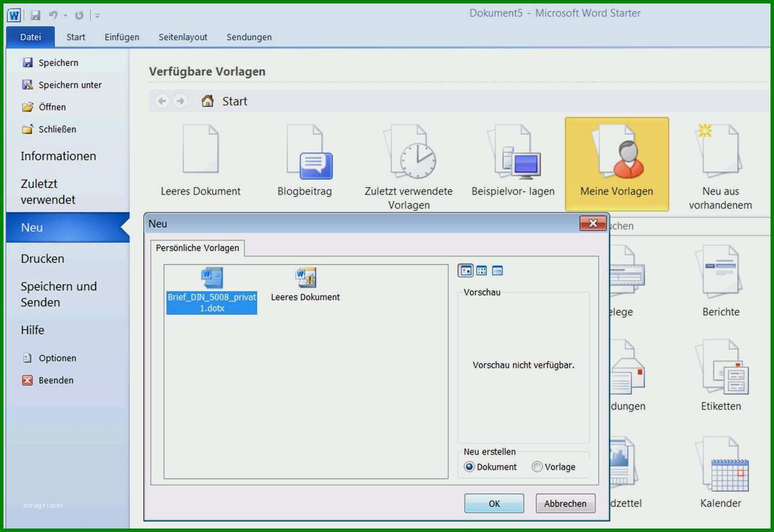The height and width of the screenshot is (532, 774).
Task: Select the Leeres Dokument template
Action: point(201,161)
